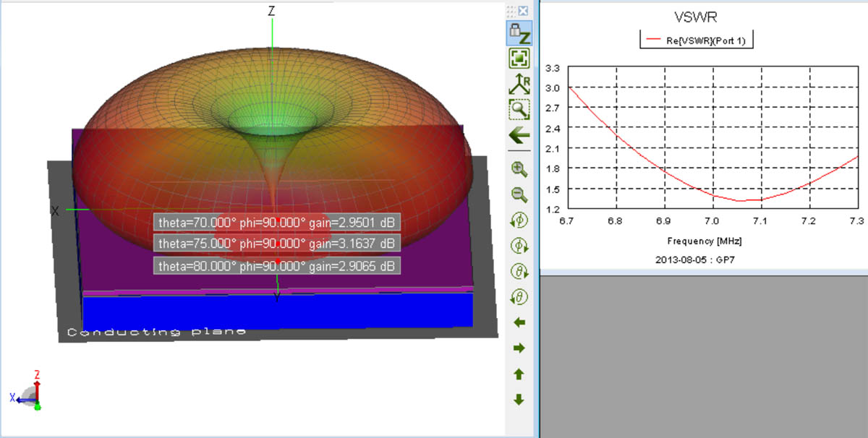Click the zoom out magnifier icon
This screenshot has height=438, width=868.
coord(519,194)
